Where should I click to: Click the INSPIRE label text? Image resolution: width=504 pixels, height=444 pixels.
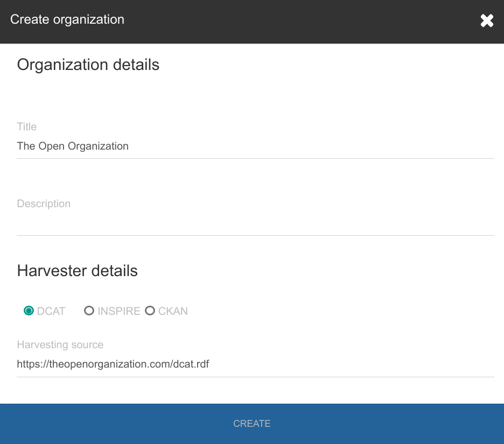[x=119, y=311]
